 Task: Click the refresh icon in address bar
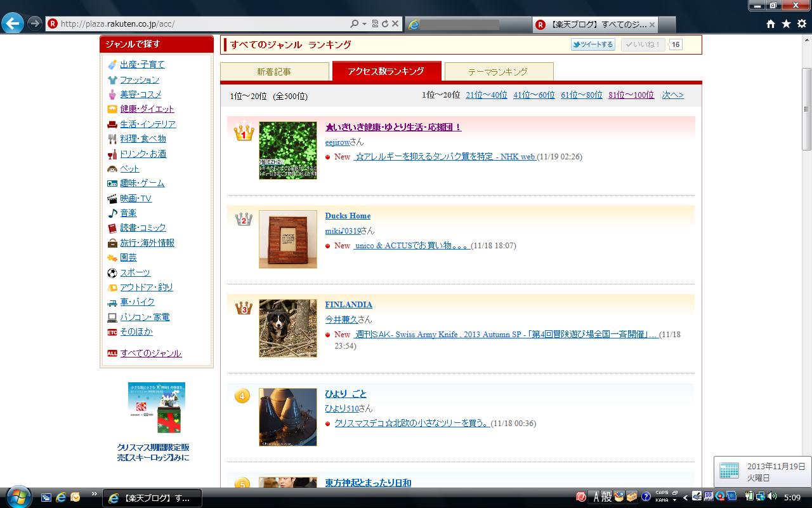pyautogui.click(x=385, y=23)
